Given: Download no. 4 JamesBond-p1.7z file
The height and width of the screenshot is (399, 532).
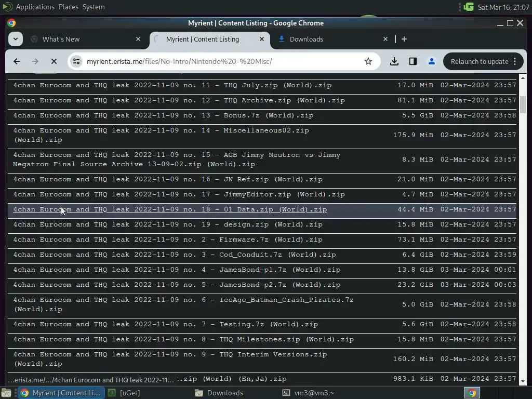Looking at the screenshot, I should pyautogui.click(x=177, y=270).
